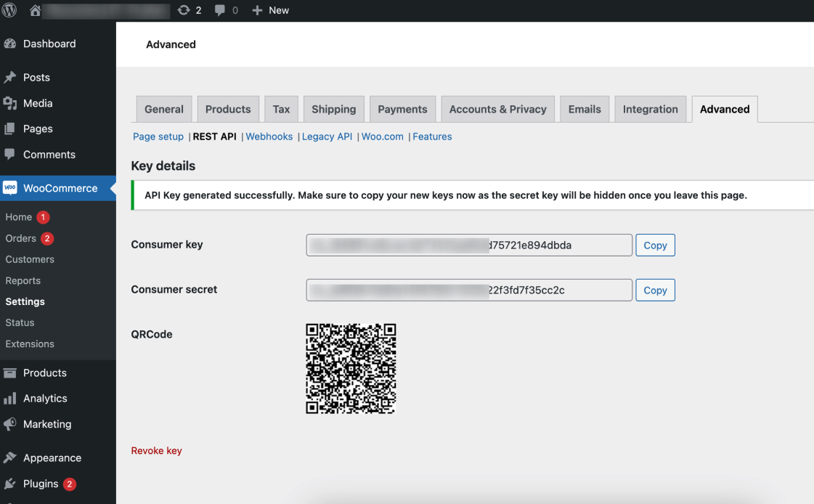The height and width of the screenshot is (504, 814).
Task: Go to the Webhooks section
Action: [269, 137]
